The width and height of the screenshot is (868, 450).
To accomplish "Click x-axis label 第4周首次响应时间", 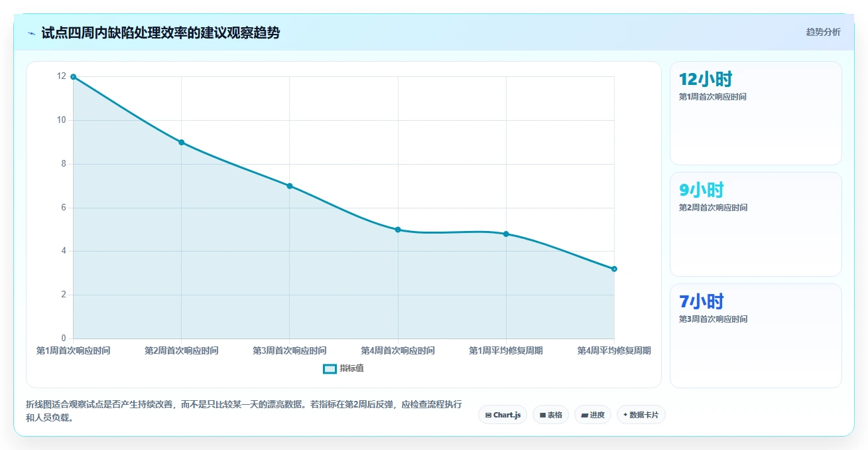I will [398, 350].
